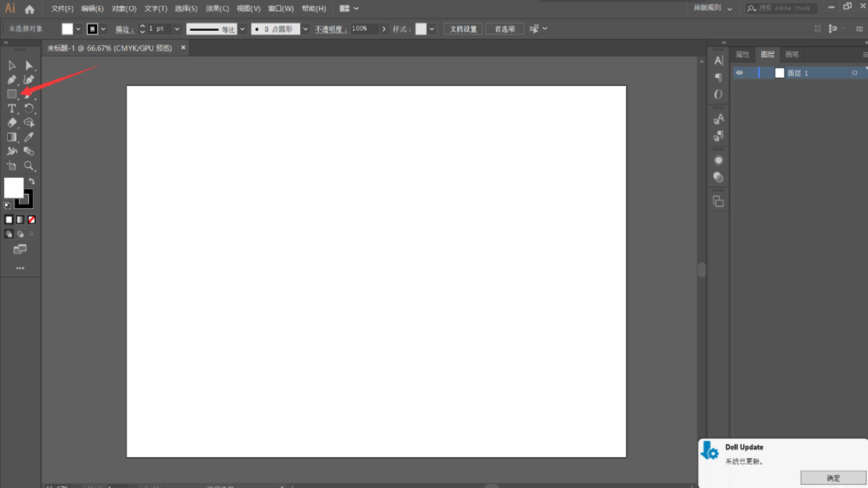The image size is (868, 488).
Task: Activate the Zoom tool
Action: pos(29,166)
